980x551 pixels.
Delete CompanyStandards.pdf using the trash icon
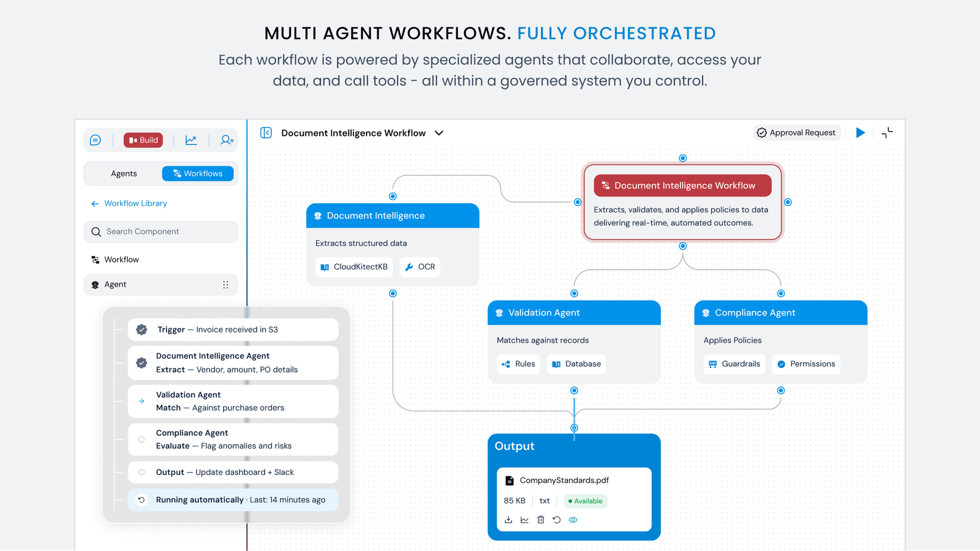541,520
